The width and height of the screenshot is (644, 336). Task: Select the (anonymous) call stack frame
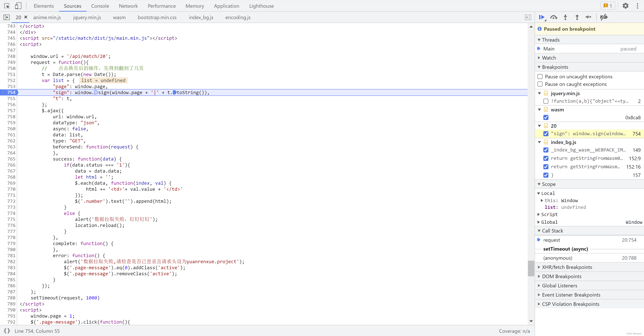(x=589, y=258)
